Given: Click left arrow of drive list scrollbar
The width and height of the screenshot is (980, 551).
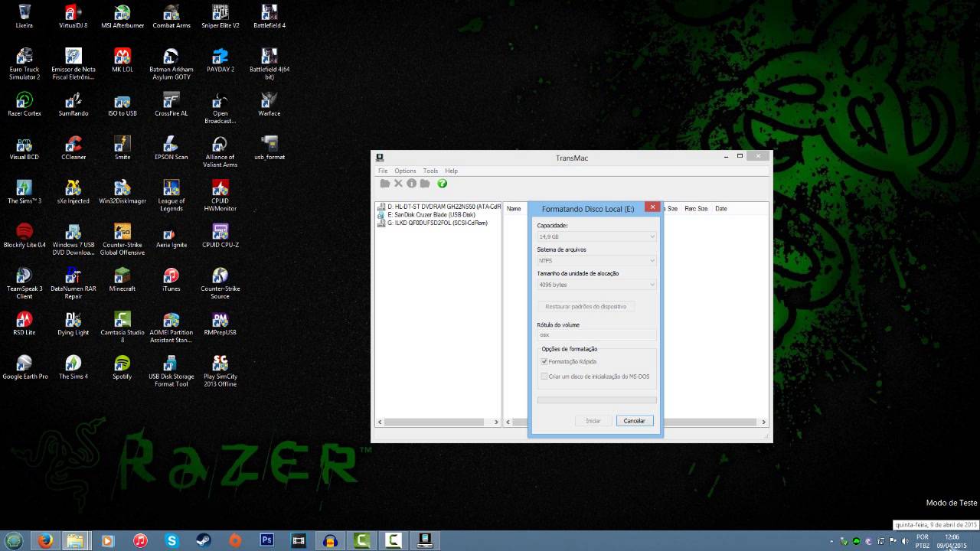Looking at the screenshot, I should point(380,422).
